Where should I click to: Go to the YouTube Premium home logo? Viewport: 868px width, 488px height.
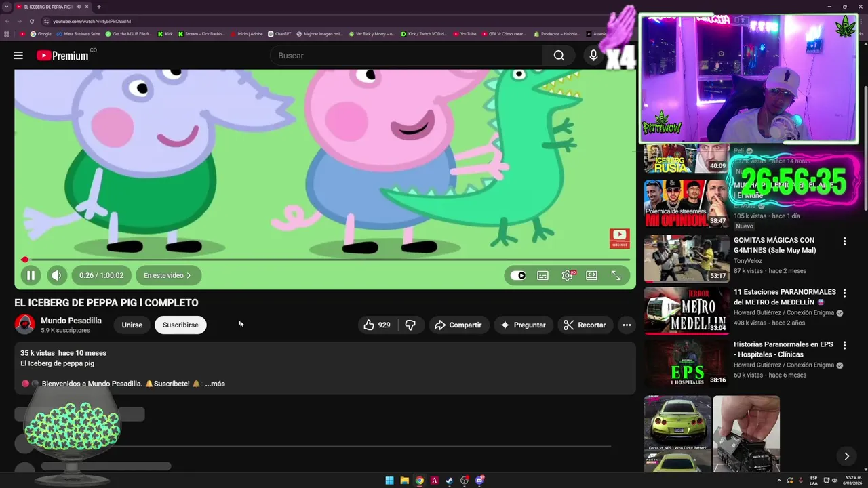tap(62, 56)
